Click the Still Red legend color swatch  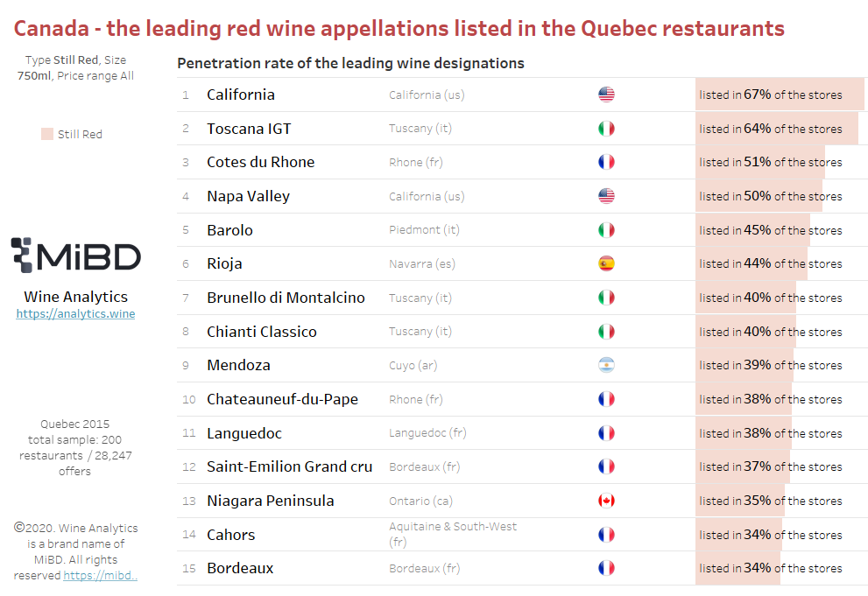[x=47, y=134]
